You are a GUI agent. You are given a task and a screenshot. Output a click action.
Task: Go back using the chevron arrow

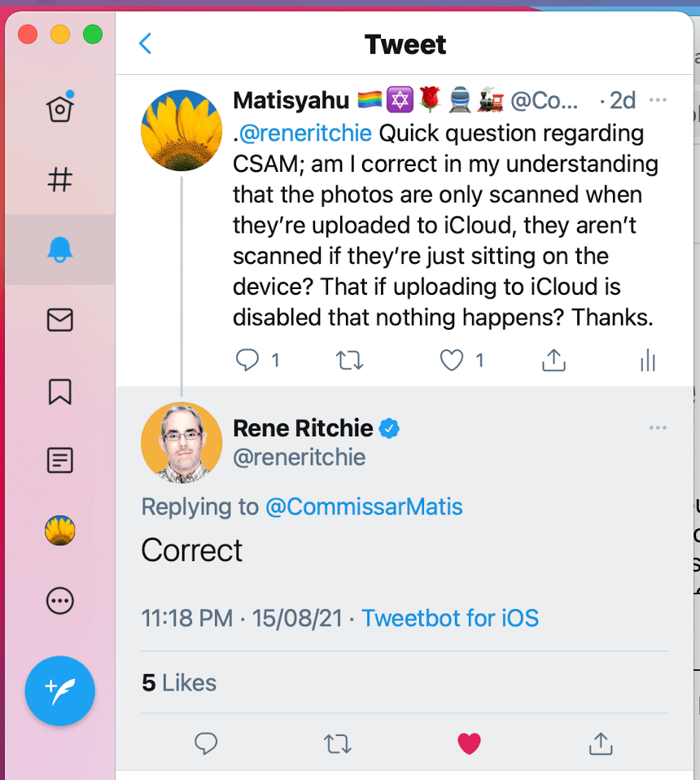point(146,43)
